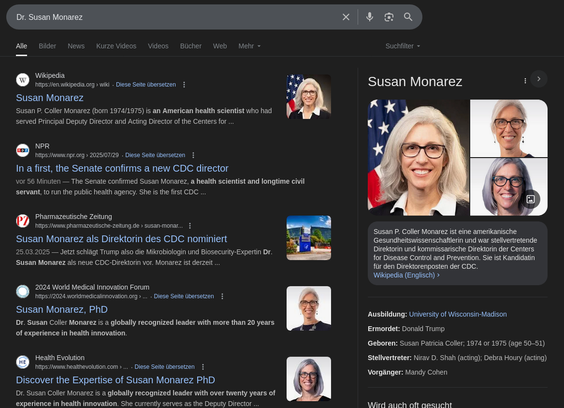564x408 pixels.
Task: Open three-dot menu for Health Evolution result
Action: 203,367
